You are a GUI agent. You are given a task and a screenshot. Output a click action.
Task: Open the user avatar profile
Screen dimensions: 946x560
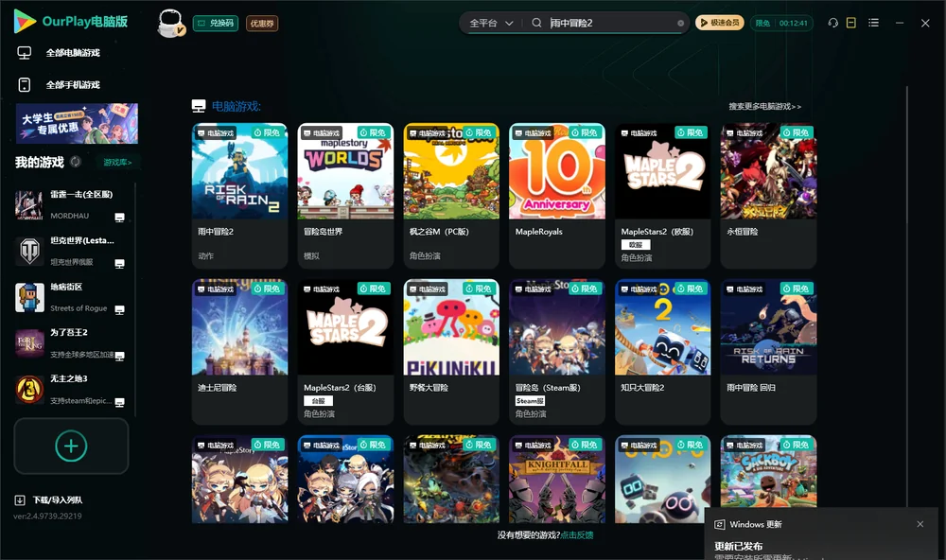point(170,23)
